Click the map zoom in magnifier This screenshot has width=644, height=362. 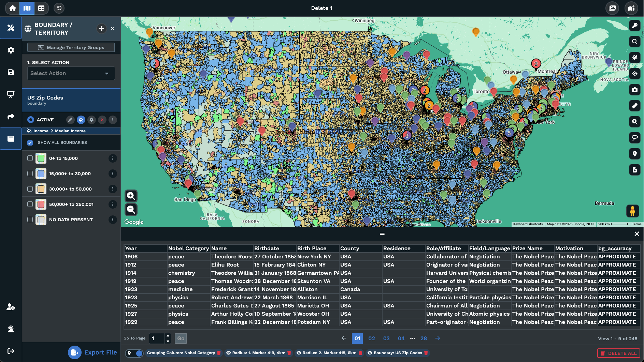pos(131,196)
